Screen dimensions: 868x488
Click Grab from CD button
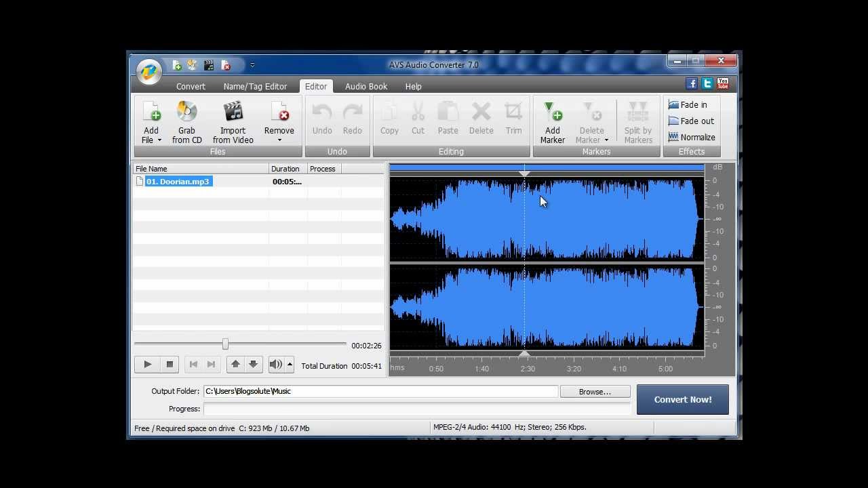(186, 122)
